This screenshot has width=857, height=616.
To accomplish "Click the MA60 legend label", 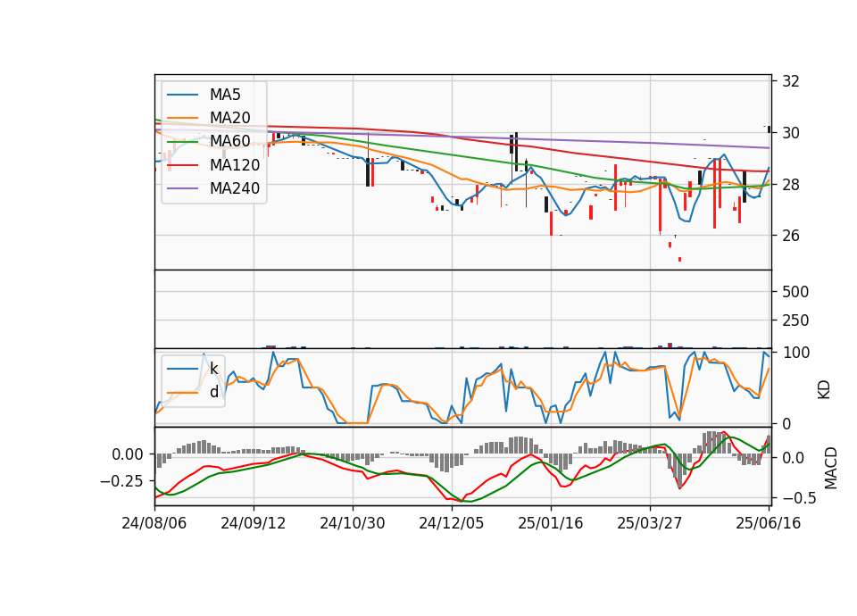I will 229,142.
